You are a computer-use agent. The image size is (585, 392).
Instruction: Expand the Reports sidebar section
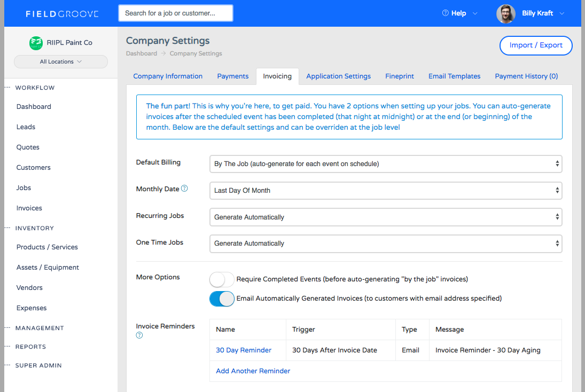tap(30, 347)
